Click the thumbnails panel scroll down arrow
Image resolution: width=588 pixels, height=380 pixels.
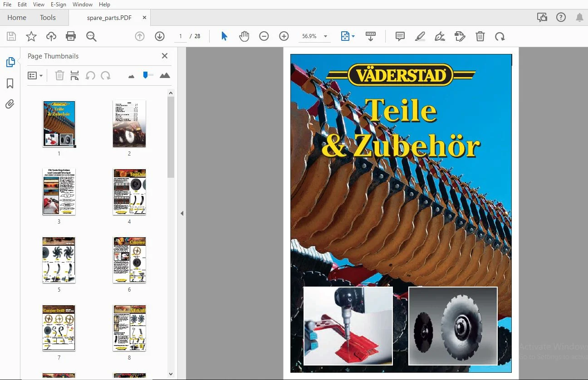(171, 374)
